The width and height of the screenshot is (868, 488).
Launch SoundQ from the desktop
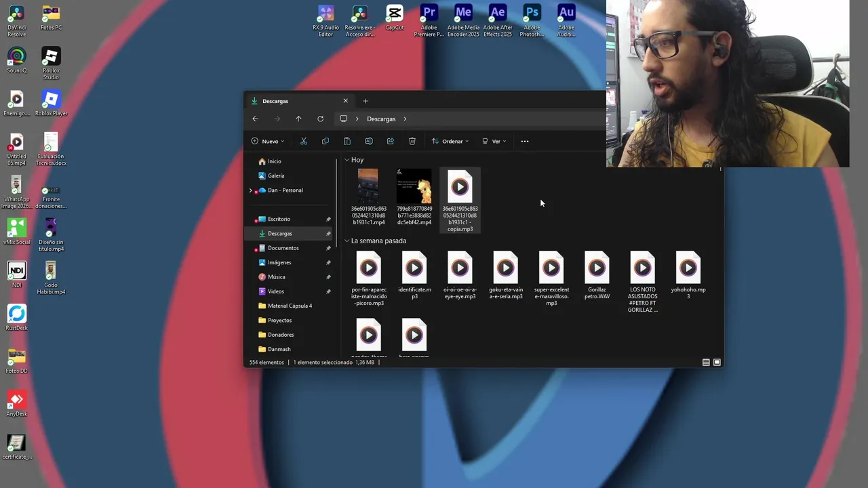(x=16, y=61)
